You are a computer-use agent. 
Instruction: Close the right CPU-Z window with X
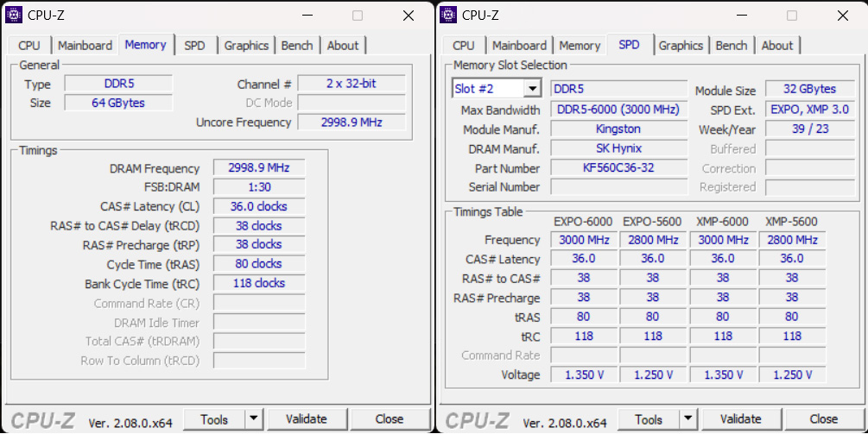[843, 16]
